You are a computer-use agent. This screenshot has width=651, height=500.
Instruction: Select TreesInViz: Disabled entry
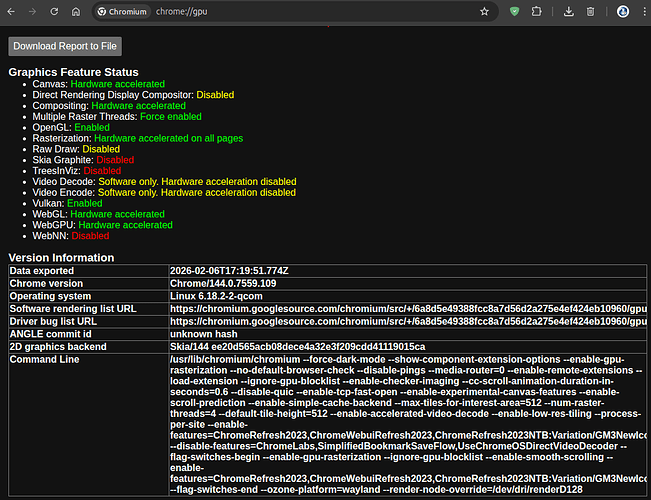[x=77, y=171]
